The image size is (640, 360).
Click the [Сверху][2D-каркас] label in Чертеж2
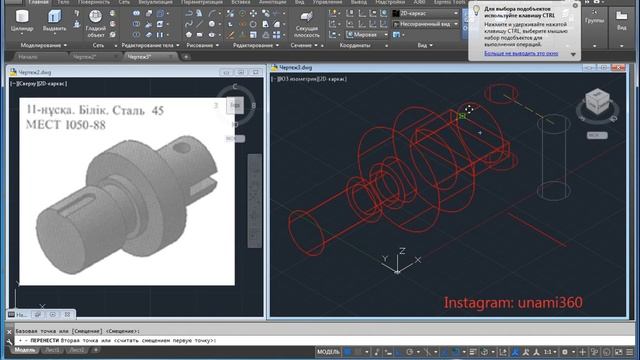(x=39, y=83)
